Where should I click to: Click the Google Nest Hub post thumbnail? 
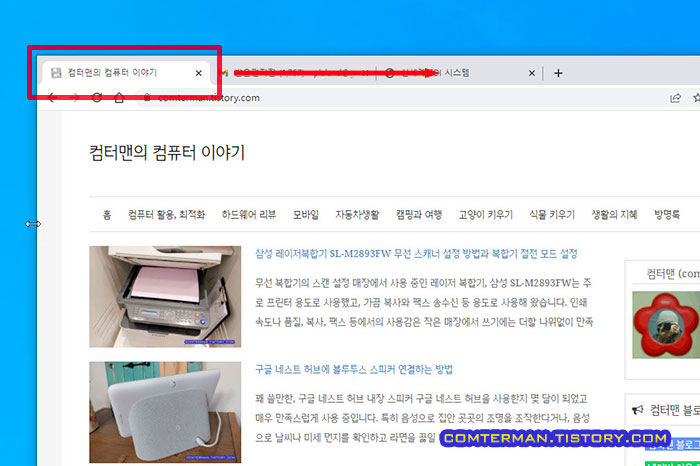[165, 412]
